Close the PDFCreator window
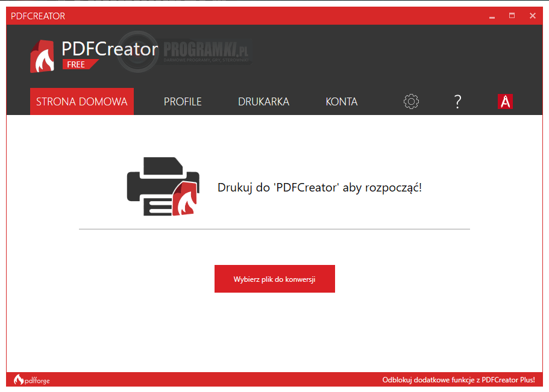The image size is (549, 392). click(533, 16)
